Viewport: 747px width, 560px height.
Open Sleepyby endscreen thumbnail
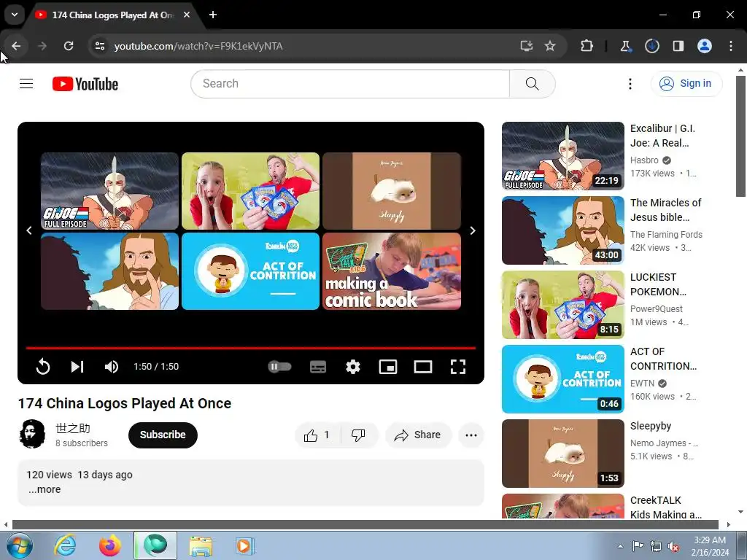392,191
